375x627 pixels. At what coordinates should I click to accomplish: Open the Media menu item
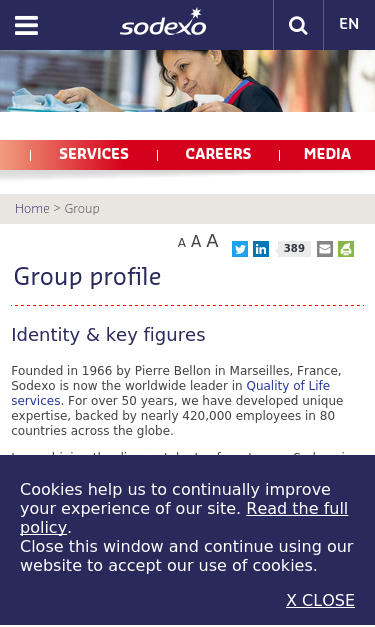click(327, 154)
